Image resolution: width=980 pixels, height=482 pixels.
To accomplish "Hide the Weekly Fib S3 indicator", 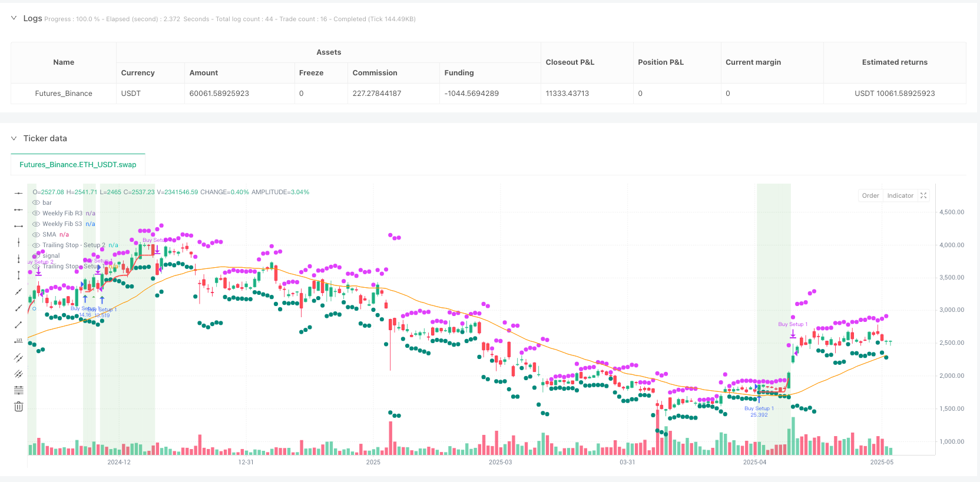I will (x=37, y=224).
